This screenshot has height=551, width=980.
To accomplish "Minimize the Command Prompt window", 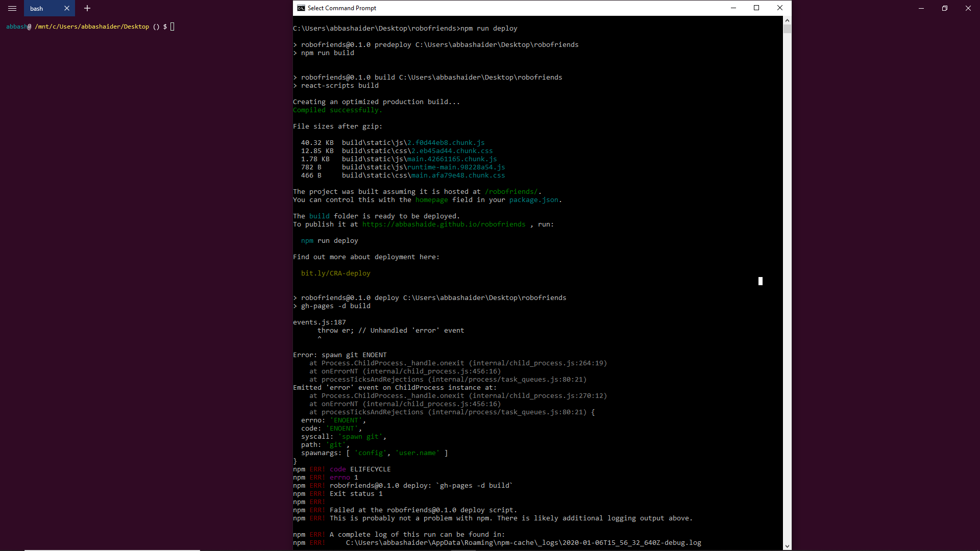I will coord(733,8).
